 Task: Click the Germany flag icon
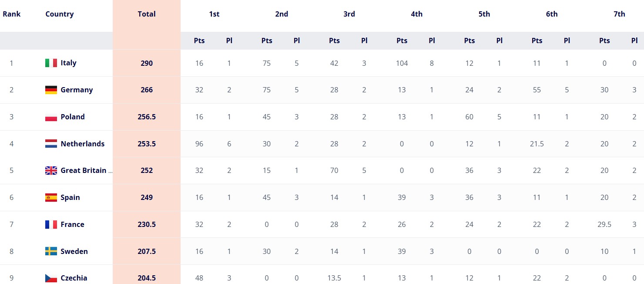[51, 90]
